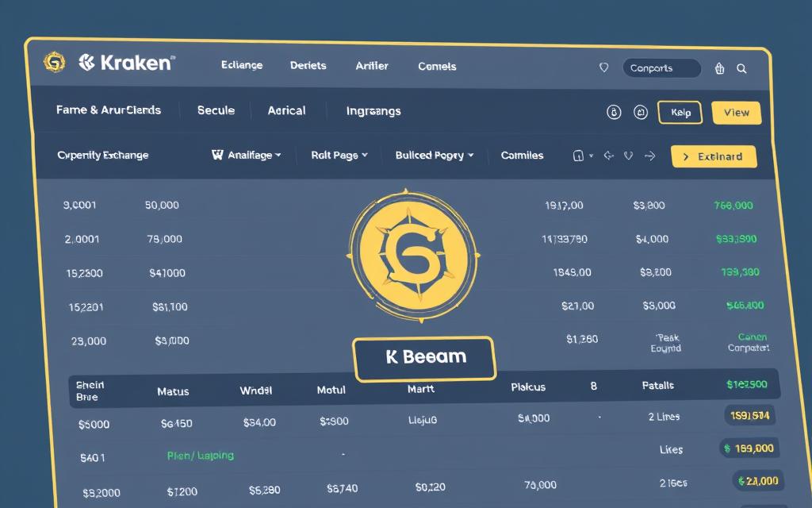Click the 21,000 value badge
This screenshot has height=508, width=812.
(x=758, y=481)
